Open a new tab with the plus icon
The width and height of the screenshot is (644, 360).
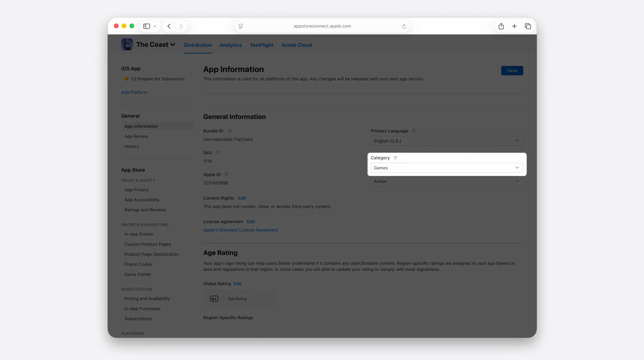tap(514, 26)
